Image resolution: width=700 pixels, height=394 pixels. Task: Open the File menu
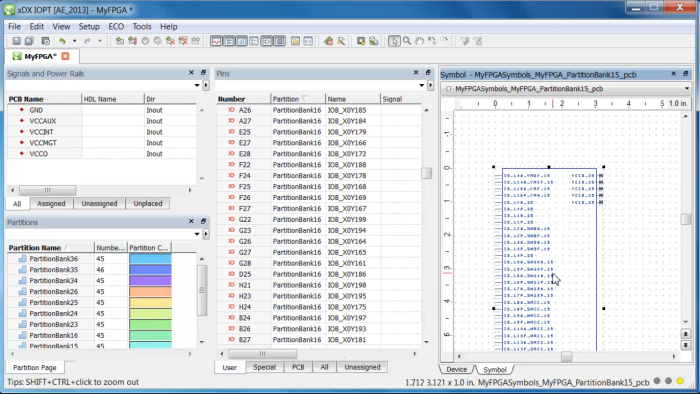[x=15, y=27]
